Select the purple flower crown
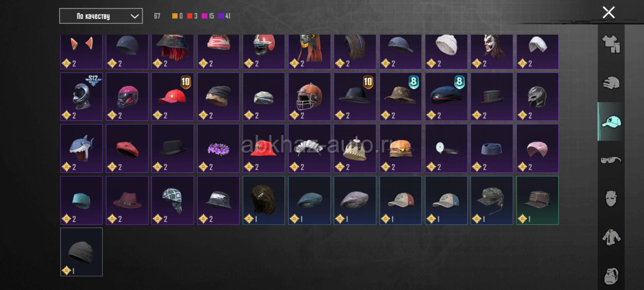The height and width of the screenshot is (290, 644). tap(218, 148)
